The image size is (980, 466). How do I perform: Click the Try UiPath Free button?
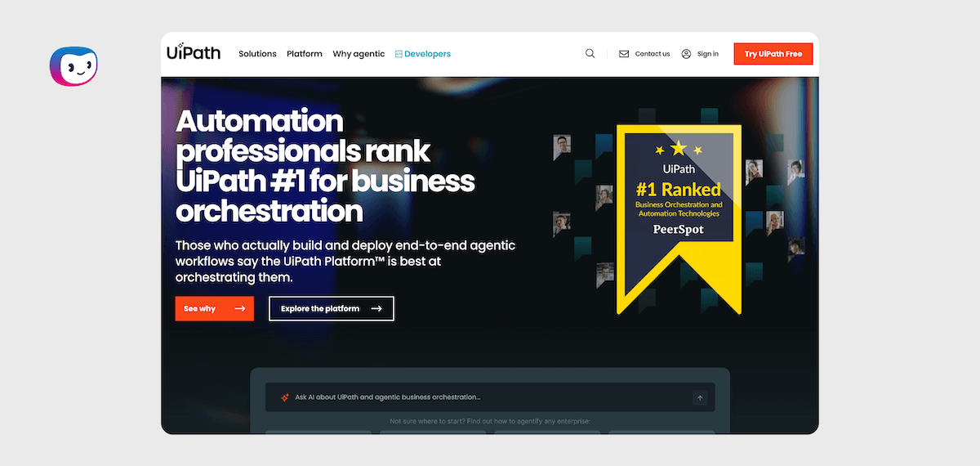pos(773,54)
